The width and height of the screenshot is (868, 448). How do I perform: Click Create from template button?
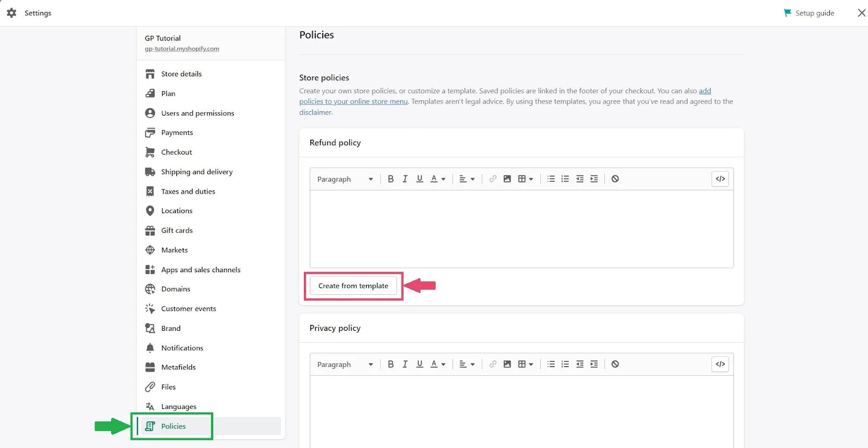tap(353, 286)
